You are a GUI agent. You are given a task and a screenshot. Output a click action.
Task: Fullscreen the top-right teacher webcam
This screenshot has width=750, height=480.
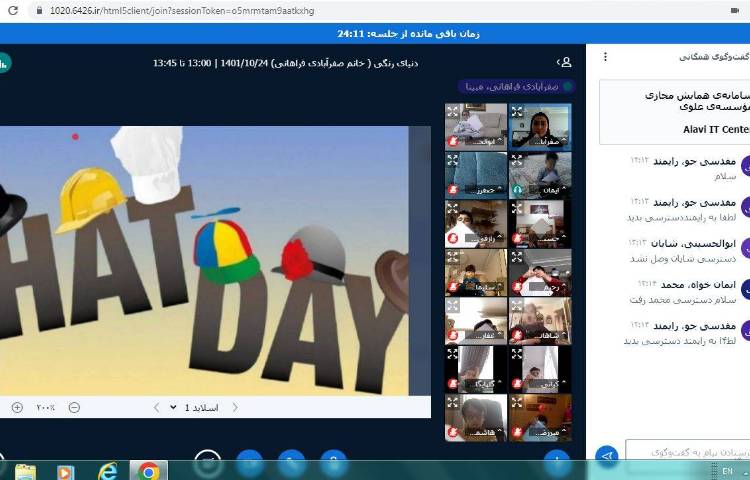516,113
